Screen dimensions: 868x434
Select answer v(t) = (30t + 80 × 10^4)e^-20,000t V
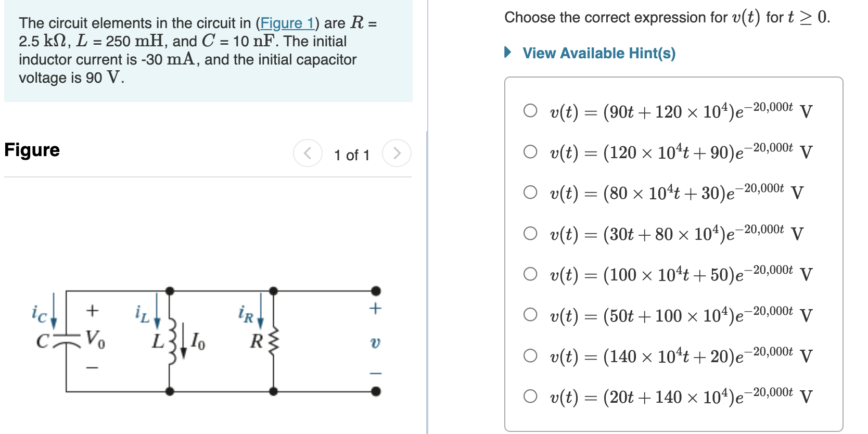tap(530, 233)
